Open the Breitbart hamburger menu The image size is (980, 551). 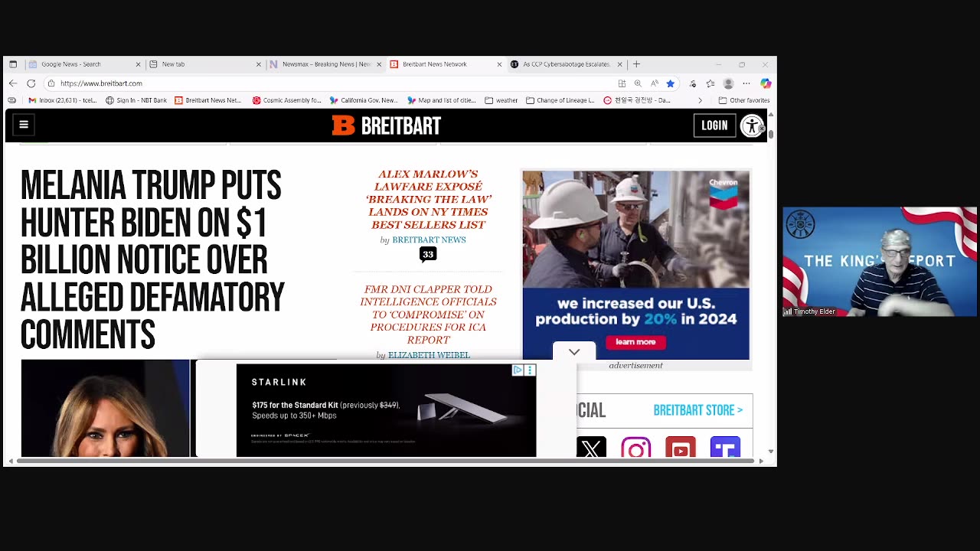click(x=24, y=125)
